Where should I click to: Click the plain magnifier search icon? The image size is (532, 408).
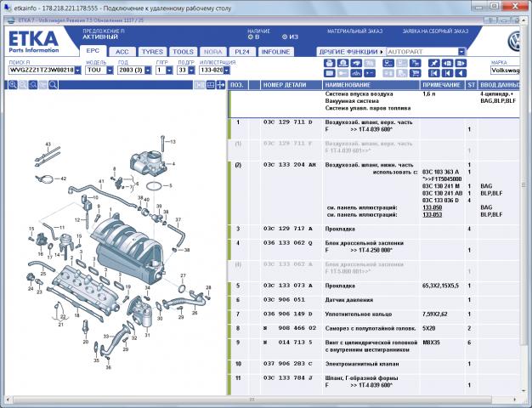coord(53,85)
